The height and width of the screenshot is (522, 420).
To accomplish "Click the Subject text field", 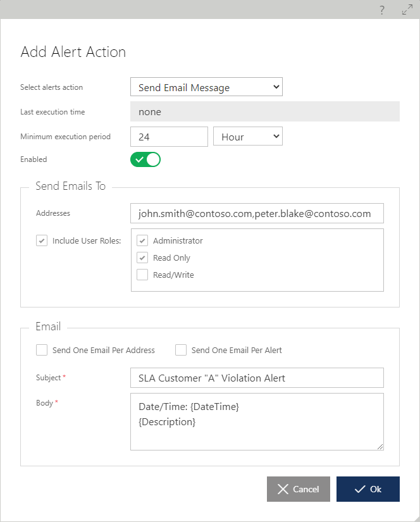I will tap(257, 378).
